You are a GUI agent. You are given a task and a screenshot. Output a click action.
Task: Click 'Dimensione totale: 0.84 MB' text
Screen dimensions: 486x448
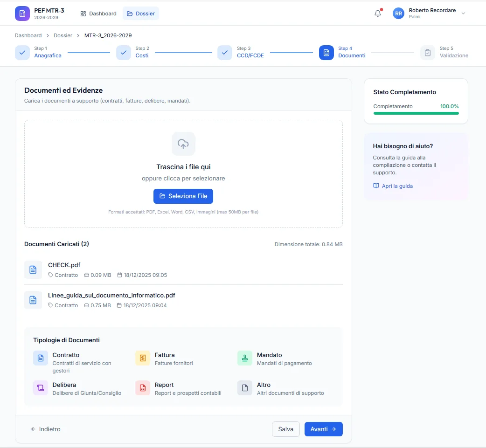click(309, 244)
